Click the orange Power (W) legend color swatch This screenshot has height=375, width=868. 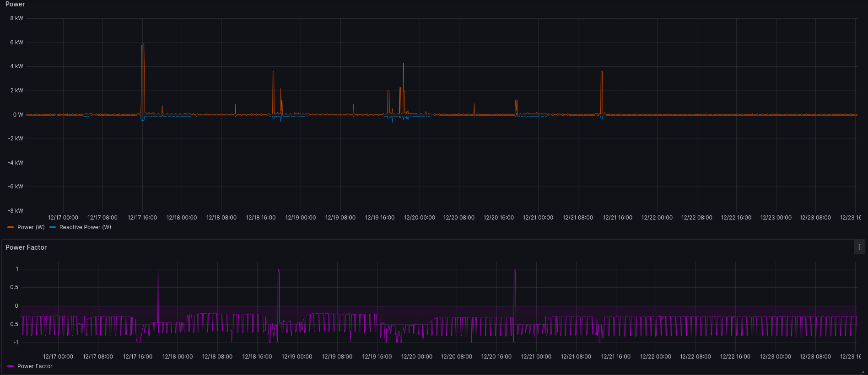point(11,227)
